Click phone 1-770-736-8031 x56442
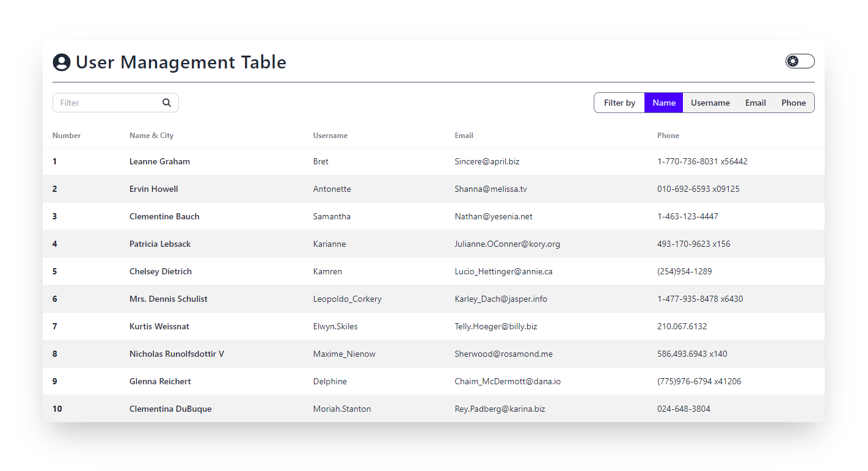This screenshot has height=471, width=868. point(702,161)
